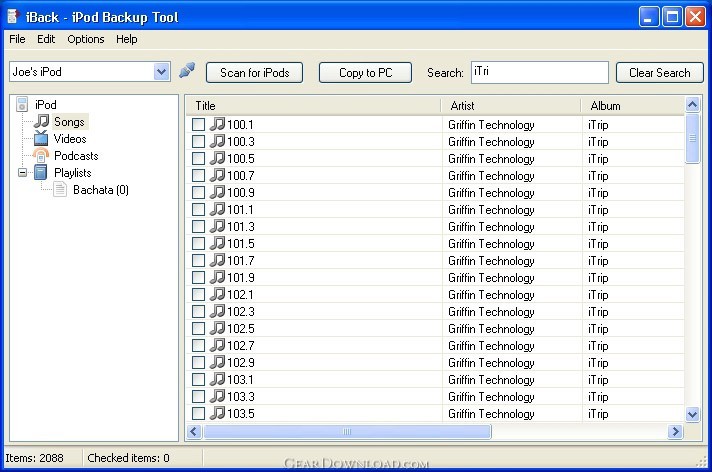Sort by the Title column header
This screenshot has width=712, height=472.
coord(313,105)
